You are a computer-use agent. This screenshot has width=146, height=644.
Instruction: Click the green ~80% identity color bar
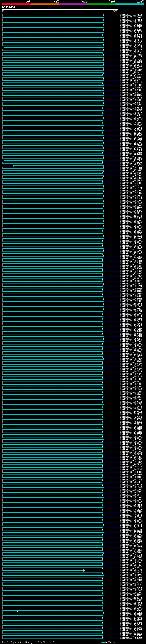click(101, 4)
